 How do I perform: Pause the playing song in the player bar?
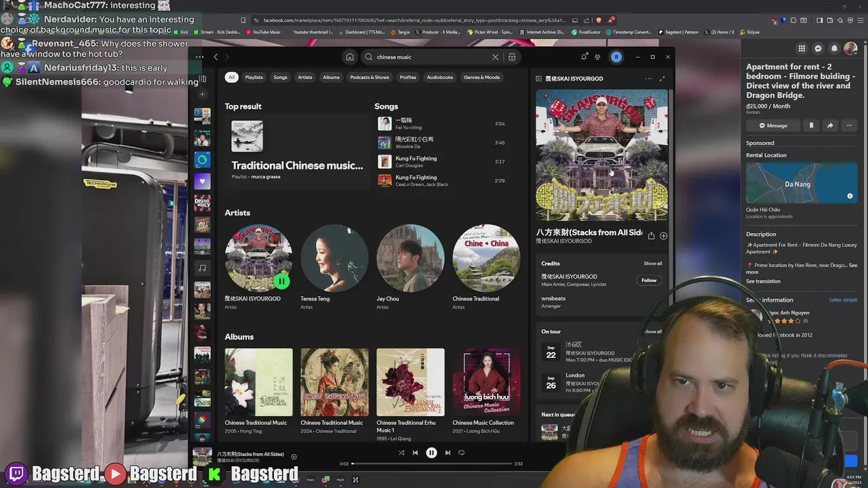coord(431,453)
